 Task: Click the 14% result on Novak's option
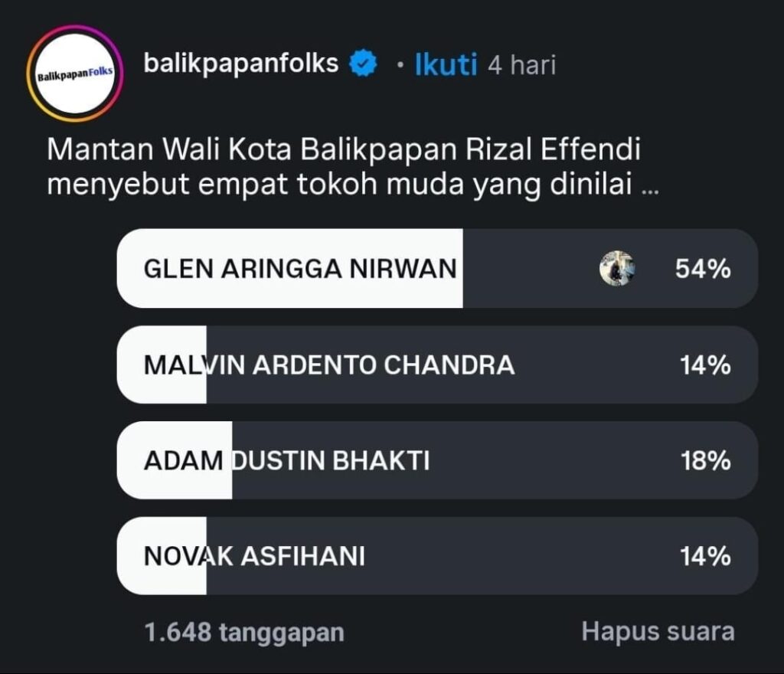point(705,556)
